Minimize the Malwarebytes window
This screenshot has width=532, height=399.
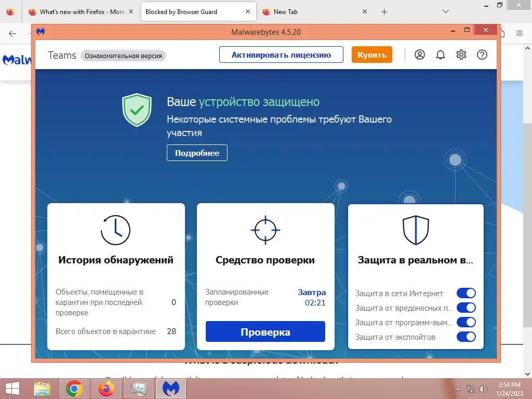click(453, 31)
